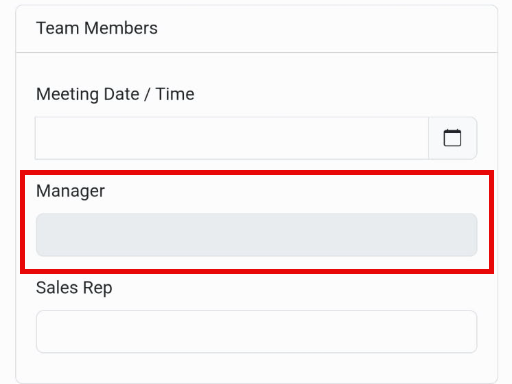512x384 pixels.
Task: Show calendar popup beside meeting date field
Action: 452,138
